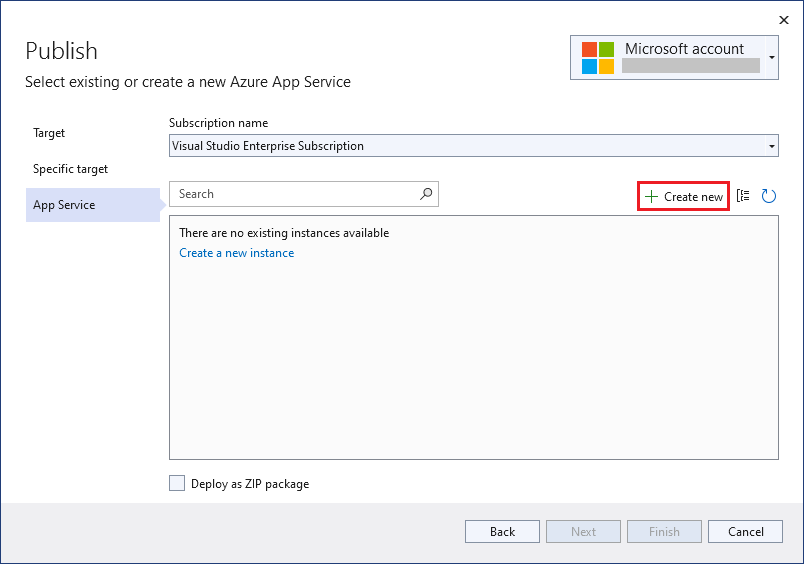Click the Back button
The image size is (804, 564).
click(502, 532)
